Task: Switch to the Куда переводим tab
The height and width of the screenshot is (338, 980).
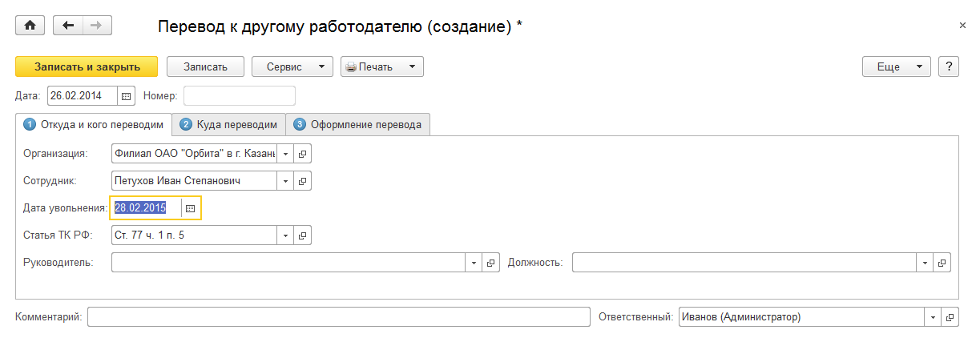Action: click(x=229, y=124)
